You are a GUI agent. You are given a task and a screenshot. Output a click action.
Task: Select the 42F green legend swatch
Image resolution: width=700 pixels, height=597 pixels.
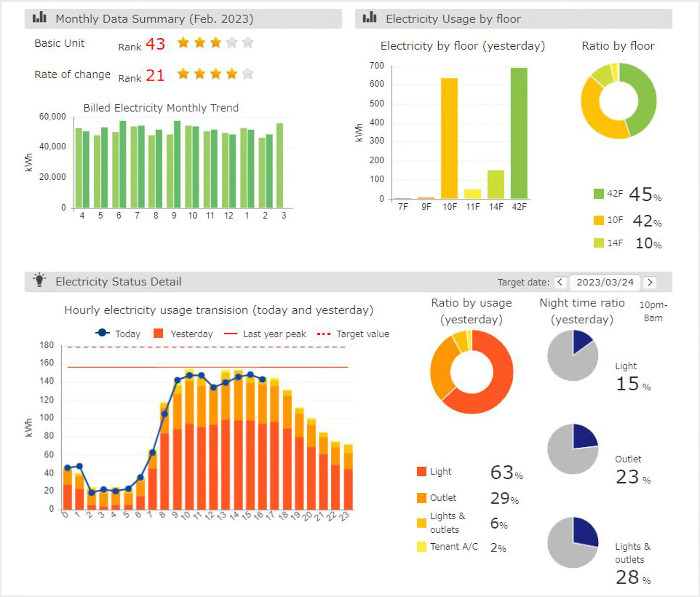[598, 193]
